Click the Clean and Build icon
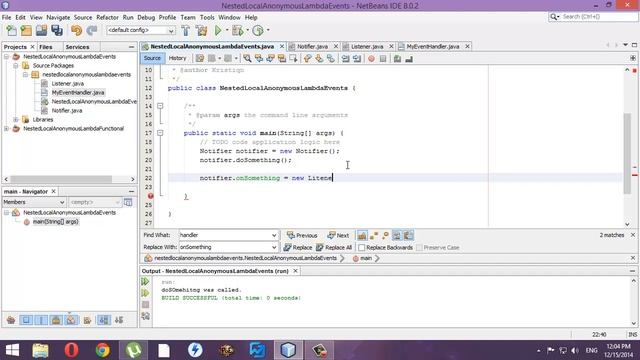Image resolution: width=640 pixels, height=360 pixels. [201, 30]
